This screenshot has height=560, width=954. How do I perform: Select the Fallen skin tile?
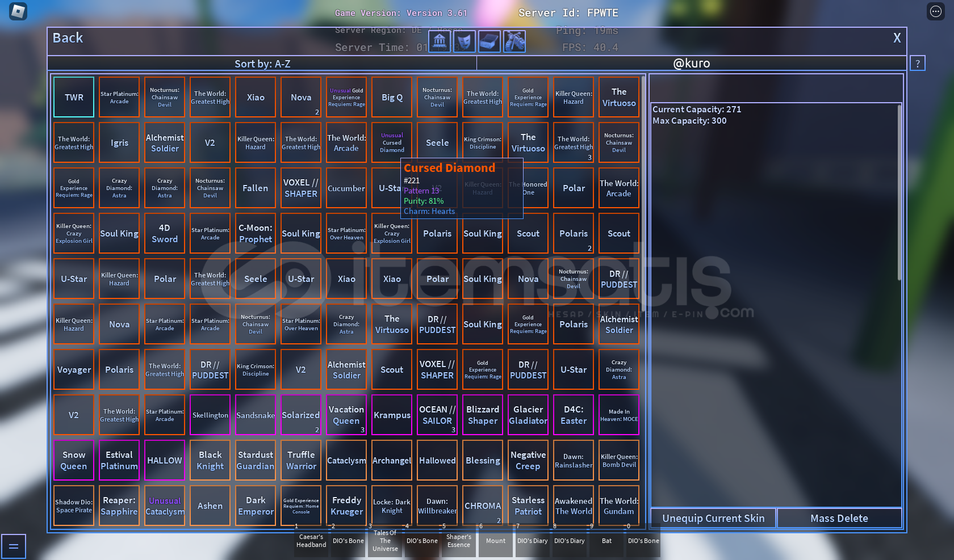pyautogui.click(x=256, y=188)
